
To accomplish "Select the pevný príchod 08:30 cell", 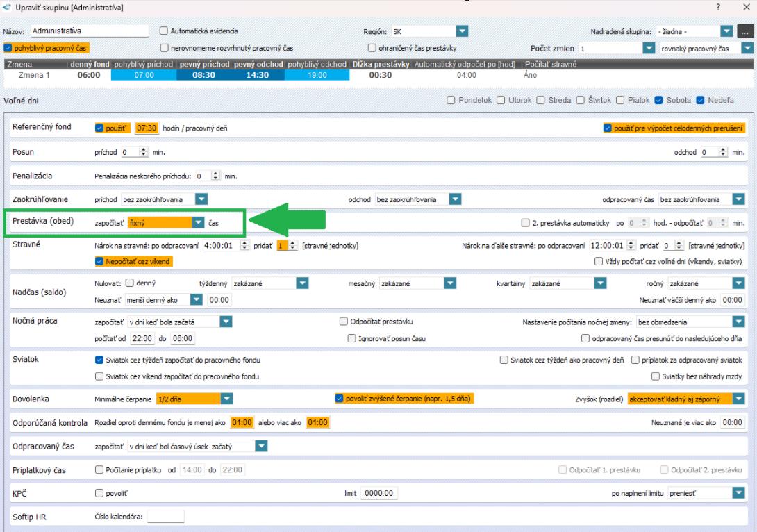I will click(x=203, y=75).
